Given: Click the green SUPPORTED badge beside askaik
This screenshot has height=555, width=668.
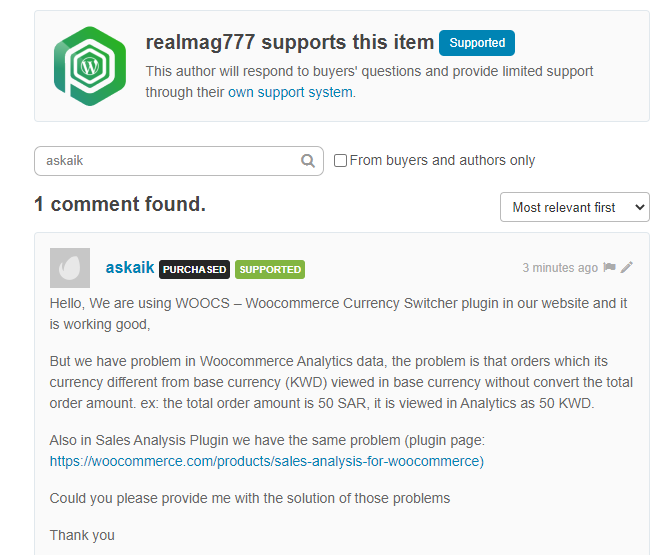Looking at the screenshot, I should point(270,269).
